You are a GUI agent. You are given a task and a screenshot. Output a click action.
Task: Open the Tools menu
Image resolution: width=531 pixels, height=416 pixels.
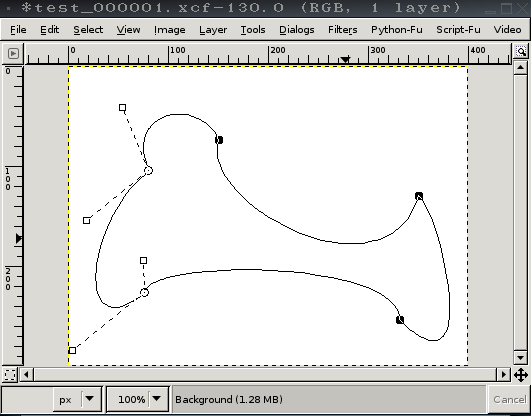click(253, 30)
